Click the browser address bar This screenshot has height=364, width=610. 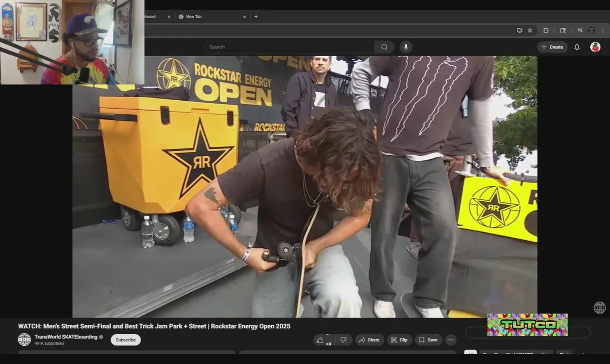329,30
